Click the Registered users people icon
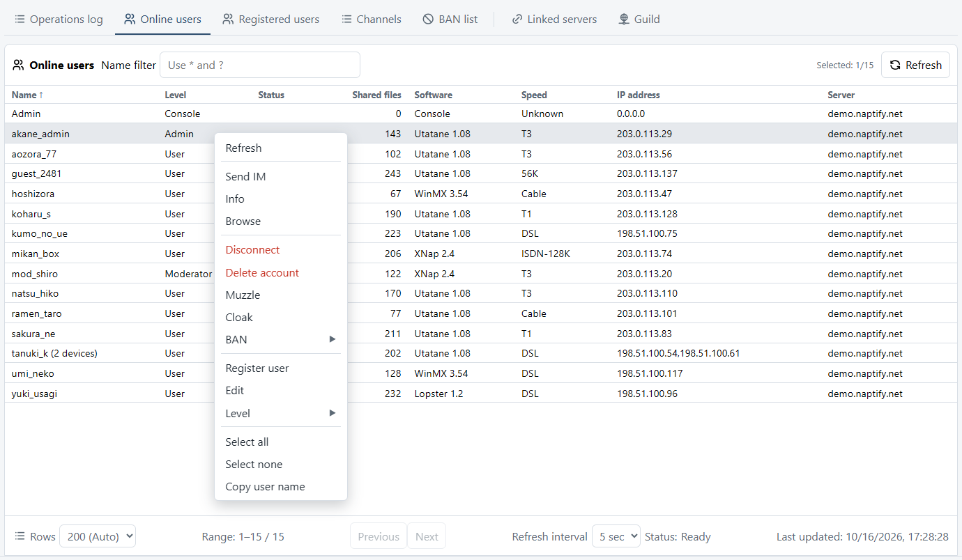This screenshot has height=560, width=962. [228, 20]
